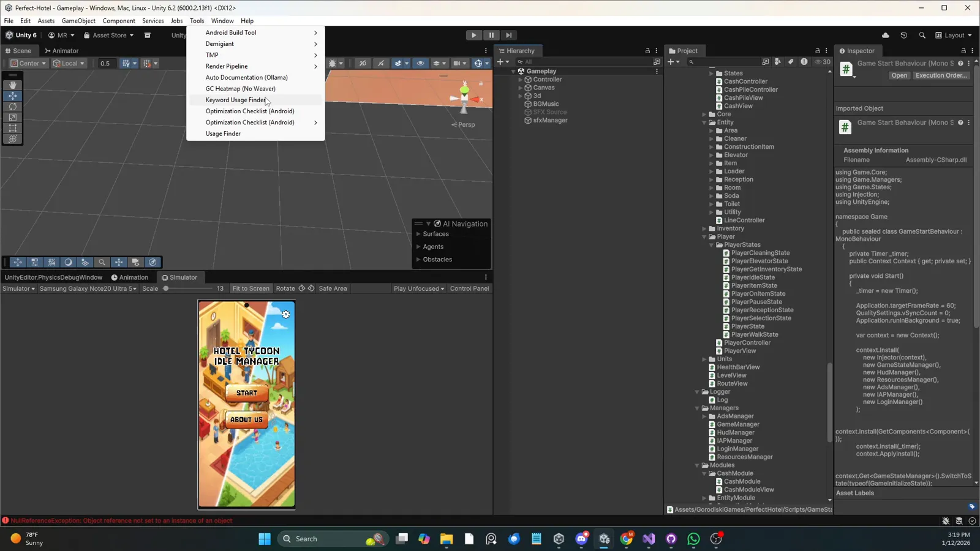Click the Asset Labels tag icon
This screenshot has height=551, width=980.
point(971,506)
